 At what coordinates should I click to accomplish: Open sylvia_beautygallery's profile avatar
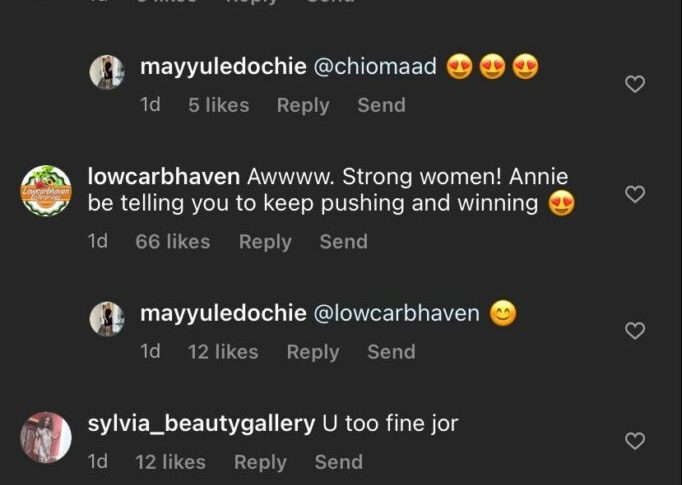pyautogui.click(x=46, y=437)
